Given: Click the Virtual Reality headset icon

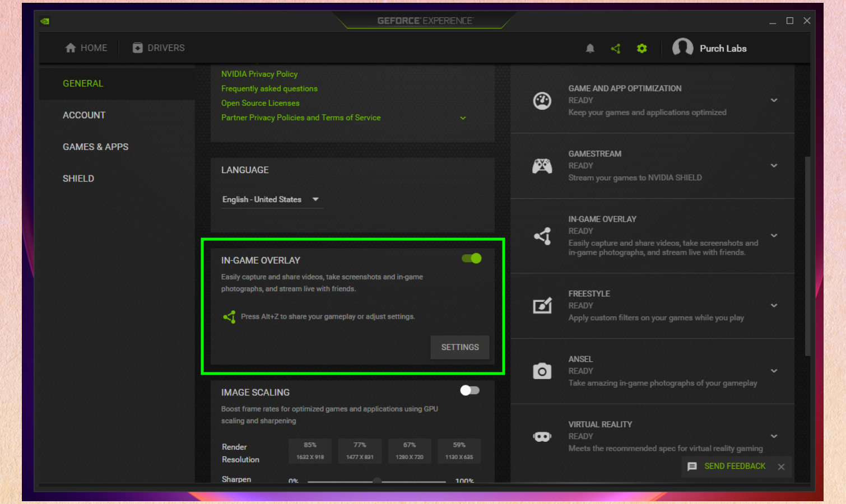Looking at the screenshot, I should [542, 436].
